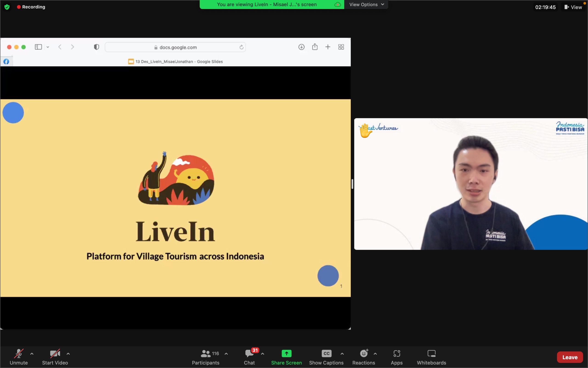
Task: Unmute the microphone
Action: click(x=19, y=357)
